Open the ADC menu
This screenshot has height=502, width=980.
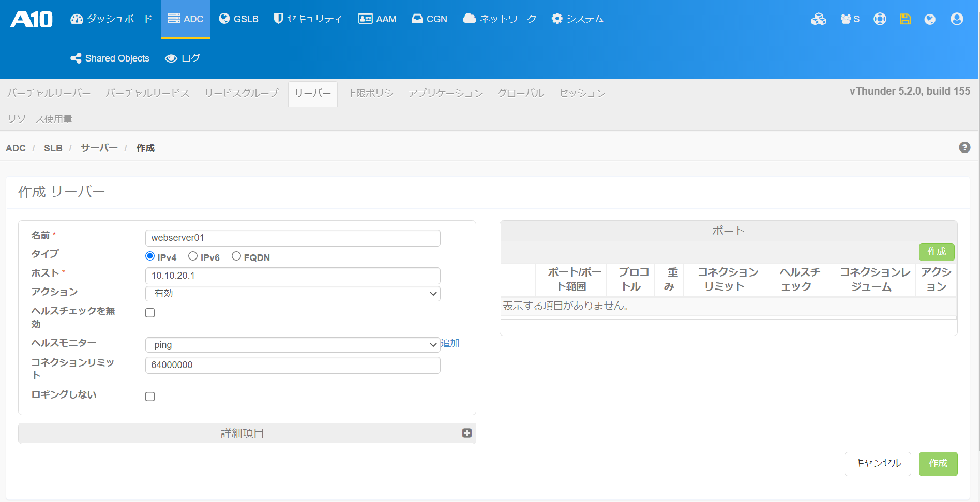click(186, 19)
